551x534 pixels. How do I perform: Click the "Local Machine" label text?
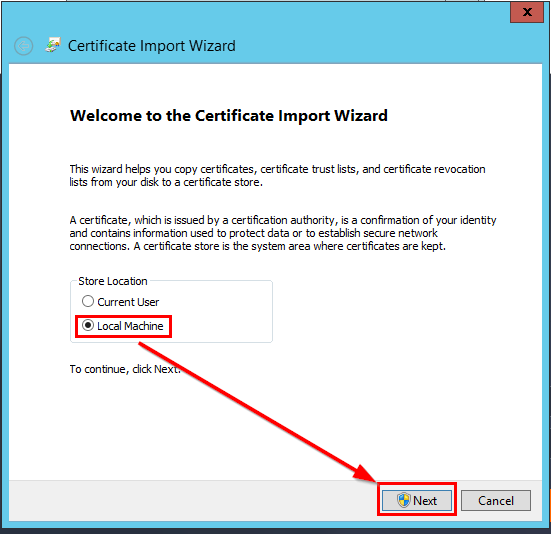130,326
